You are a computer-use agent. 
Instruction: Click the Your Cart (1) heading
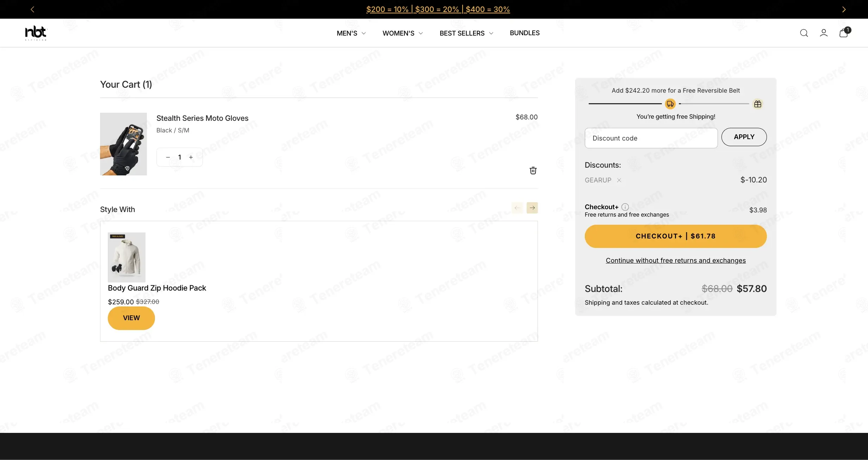pos(126,85)
